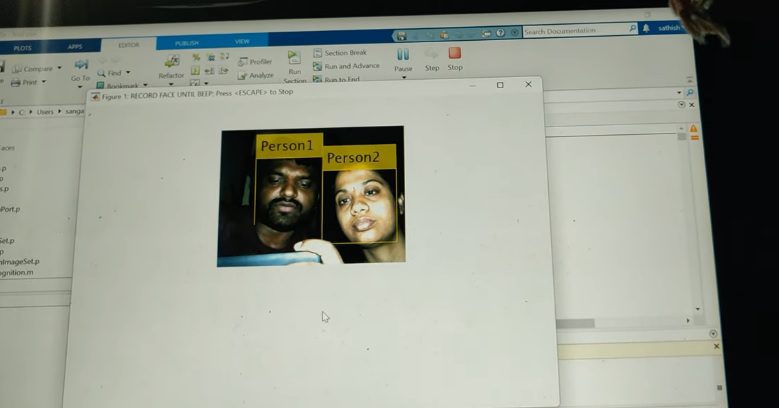Click the increase indent icon
This screenshot has height=408, width=779.
(223, 71)
